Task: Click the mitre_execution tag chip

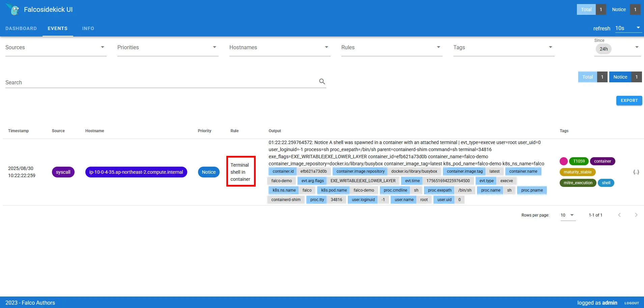Action: [578, 183]
